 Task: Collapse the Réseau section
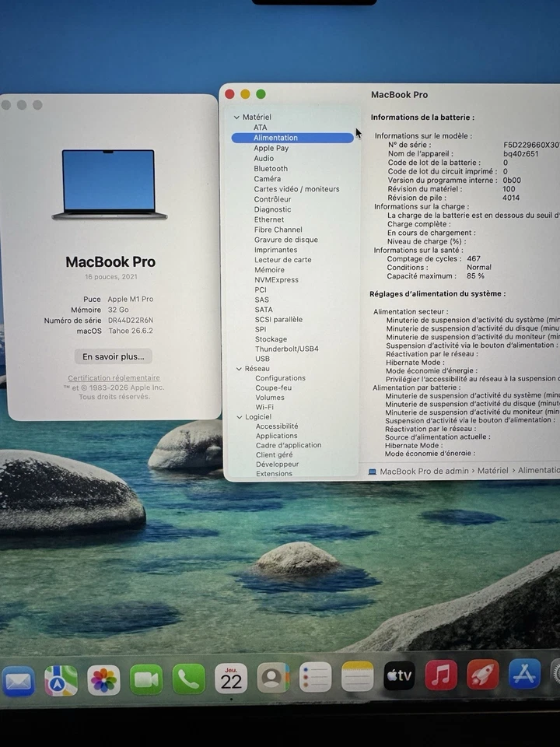(x=239, y=369)
